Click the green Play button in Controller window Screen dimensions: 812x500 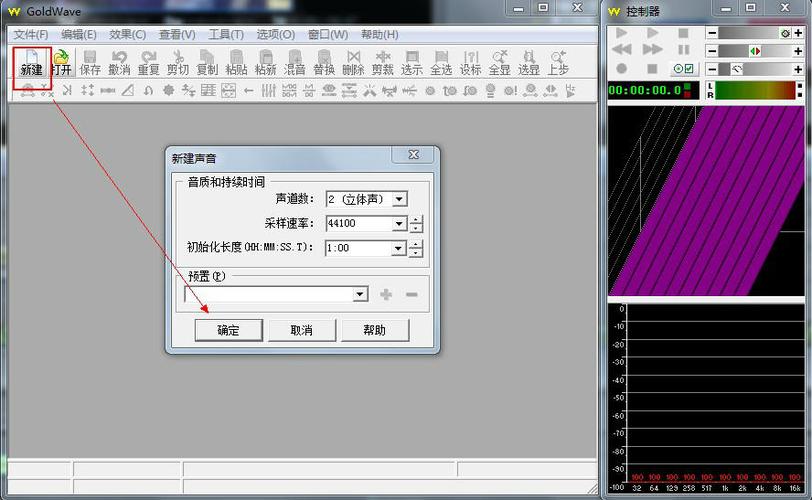click(x=621, y=33)
